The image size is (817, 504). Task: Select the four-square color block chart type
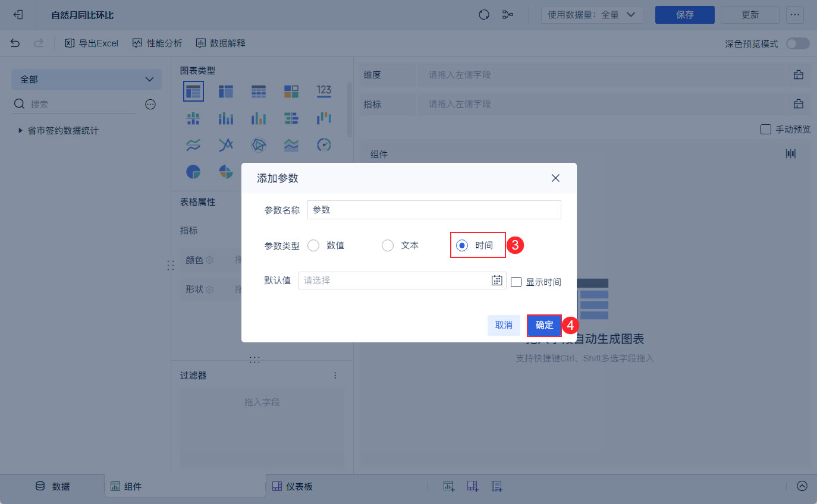coord(291,91)
